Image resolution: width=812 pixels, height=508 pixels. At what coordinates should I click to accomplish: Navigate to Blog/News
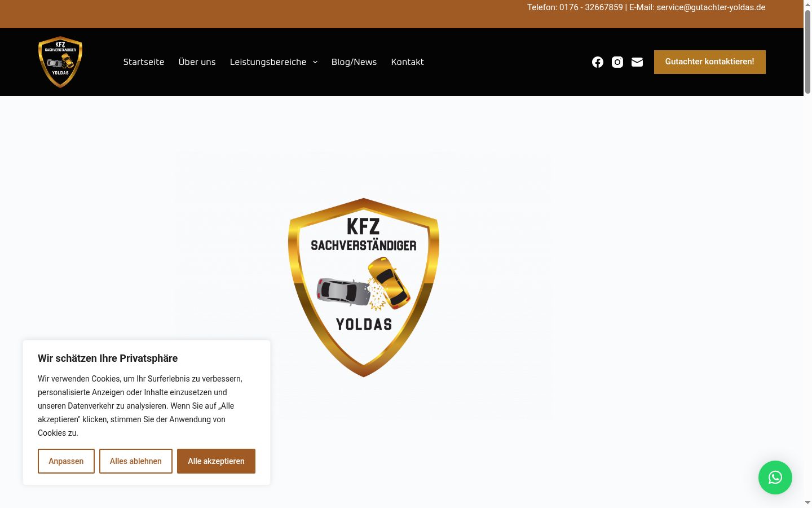354,62
